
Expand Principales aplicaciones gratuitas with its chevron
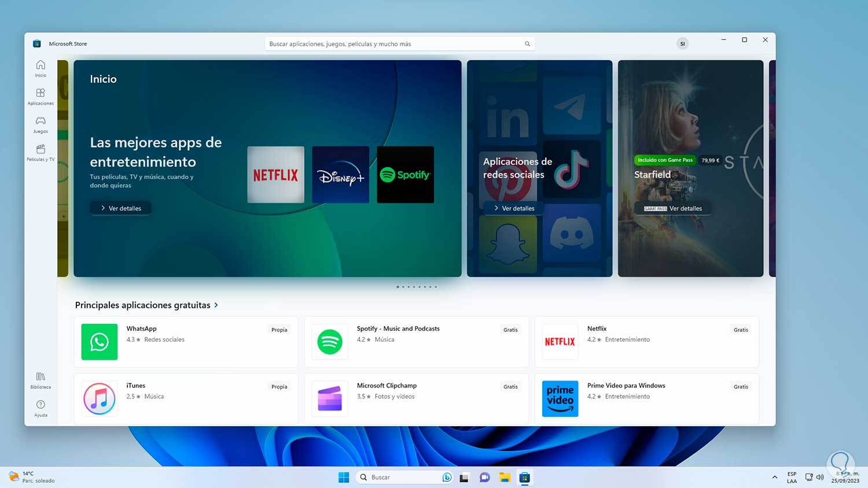point(216,305)
